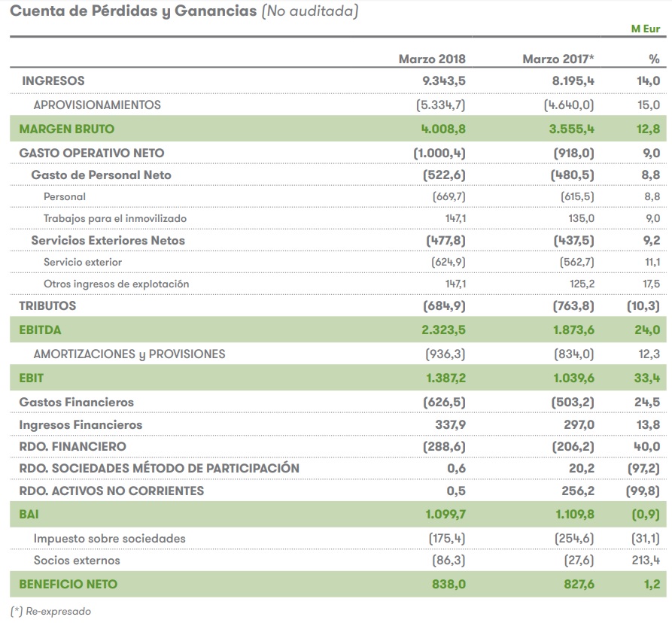672x623 pixels.
Task: Click the '(*) Re-expresado' footnote
Action: pos(50,612)
